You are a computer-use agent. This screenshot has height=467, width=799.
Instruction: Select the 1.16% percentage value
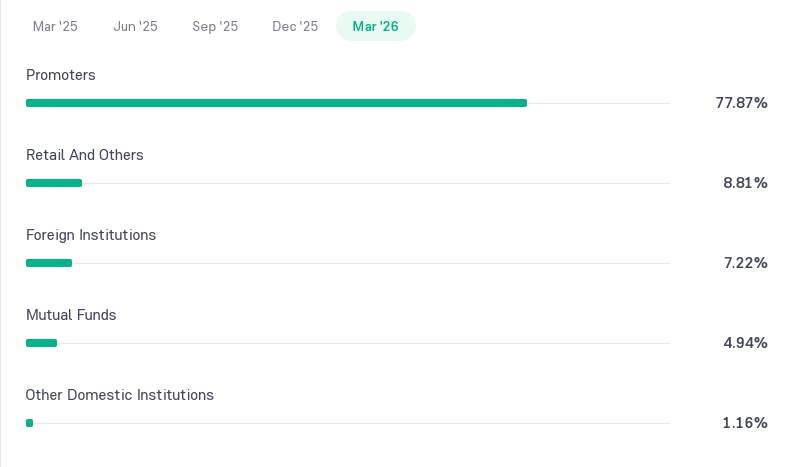[745, 423]
